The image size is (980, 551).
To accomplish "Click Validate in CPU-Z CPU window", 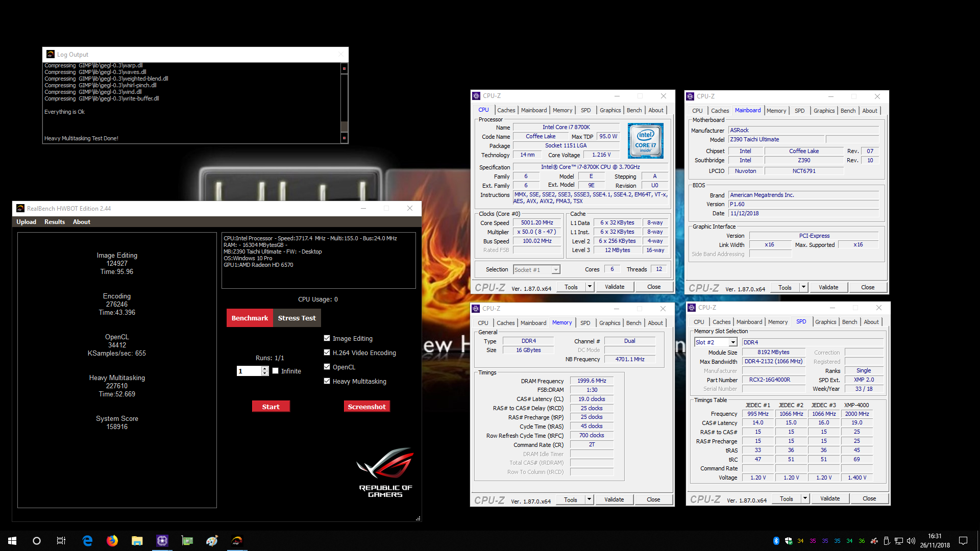I will [x=615, y=287].
